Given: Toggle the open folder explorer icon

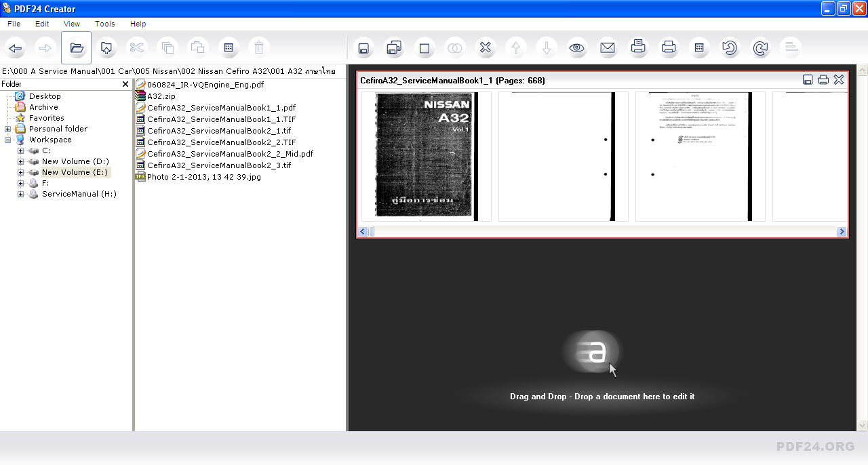Looking at the screenshot, I should (76, 48).
